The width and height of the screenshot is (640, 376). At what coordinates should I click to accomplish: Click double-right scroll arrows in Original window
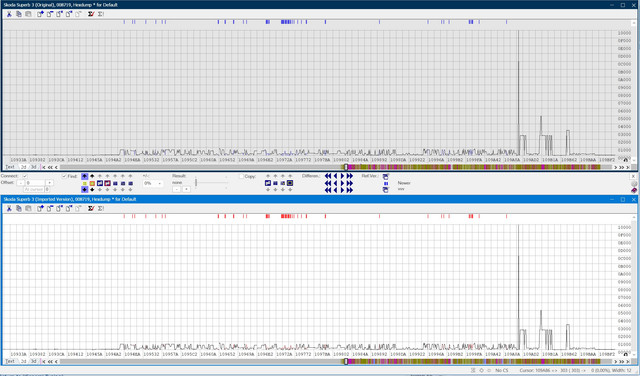622,167
